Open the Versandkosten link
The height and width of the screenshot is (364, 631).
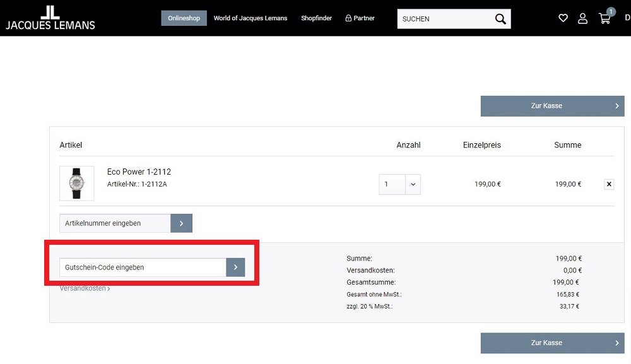[85, 288]
